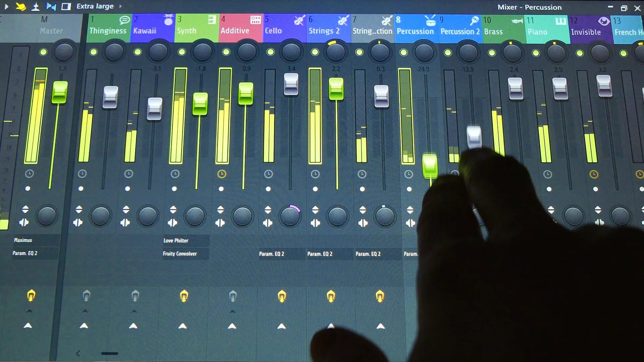This screenshot has height=362, width=644.
Task: Click the Param. EQ 2 plugin on Cello
Action: coord(272,254)
